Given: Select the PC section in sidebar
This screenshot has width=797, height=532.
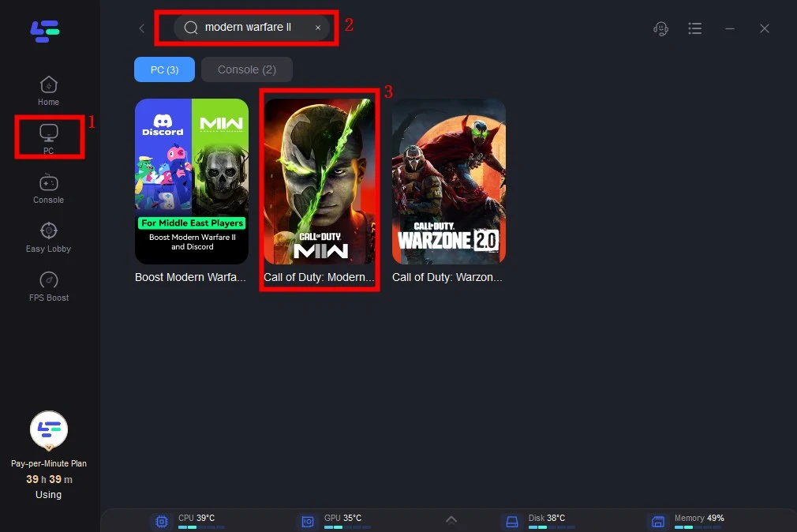Looking at the screenshot, I should pos(48,139).
